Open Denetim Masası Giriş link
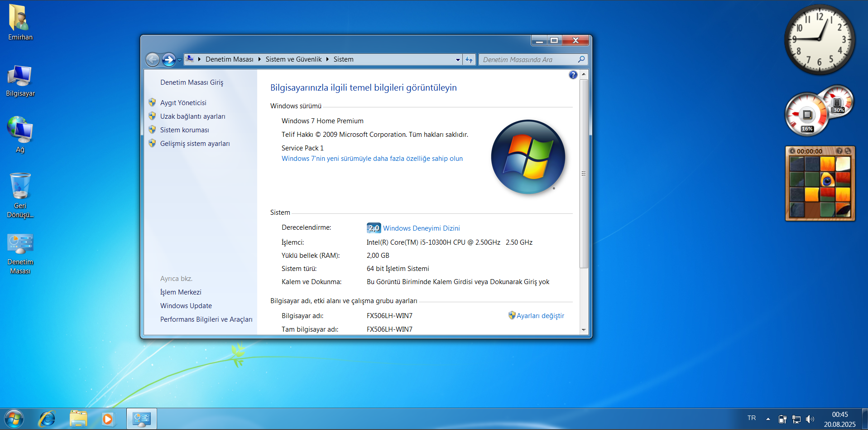 192,82
